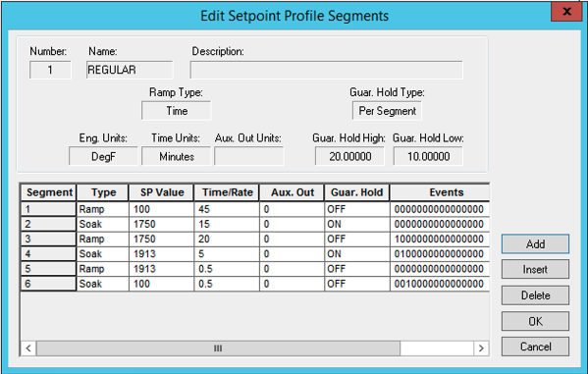The height and width of the screenshot is (374, 588).
Task: Click Guar. Hold ON in segment 4
Action: 357,254
